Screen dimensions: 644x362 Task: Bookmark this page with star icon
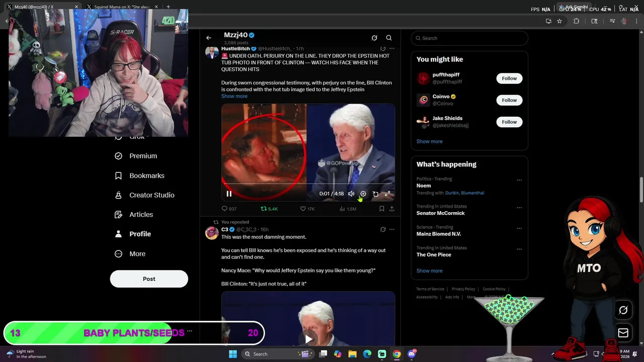pyautogui.click(x=559, y=21)
